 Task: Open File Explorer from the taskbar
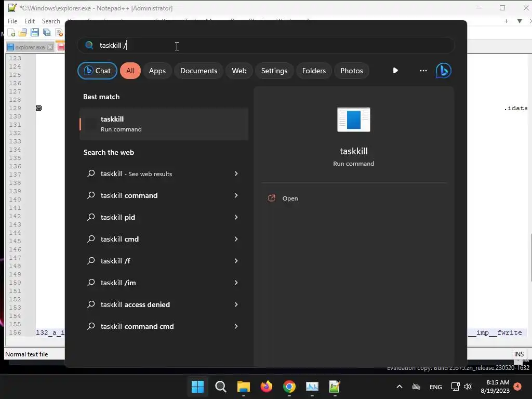coord(243,387)
